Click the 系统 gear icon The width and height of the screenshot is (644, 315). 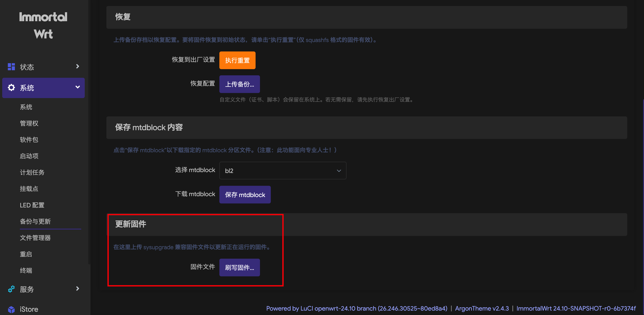[x=11, y=87]
